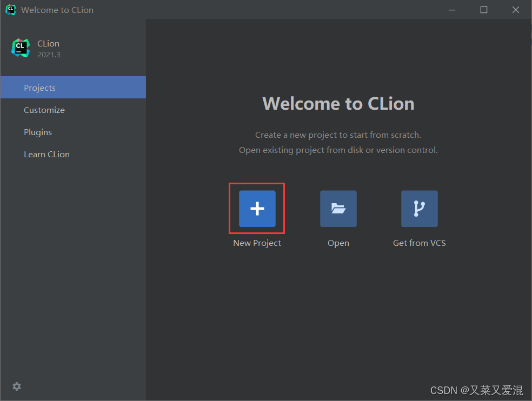This screenshot has height=401, width=532.
Task: Maximize the Welcome to CLion window
Action: click(x=484, y=10)
